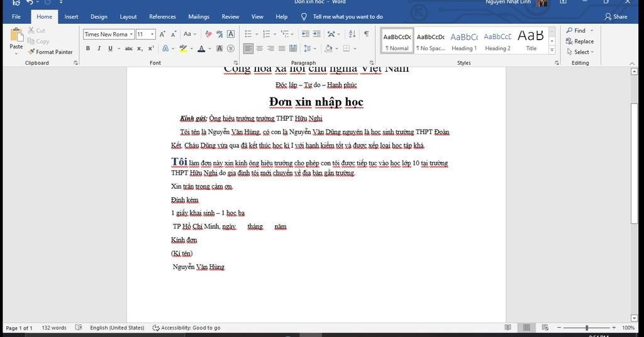Click English (United States) language indicator
644x337 pixels.
pyautogui.click(x=117, y=328)
